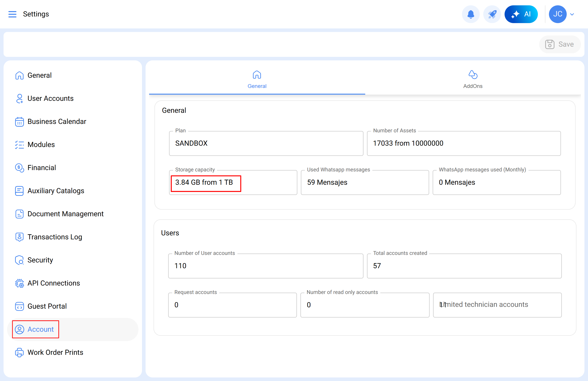Click the Number of User accounts field
588x381 pixels.
point(265,266)
